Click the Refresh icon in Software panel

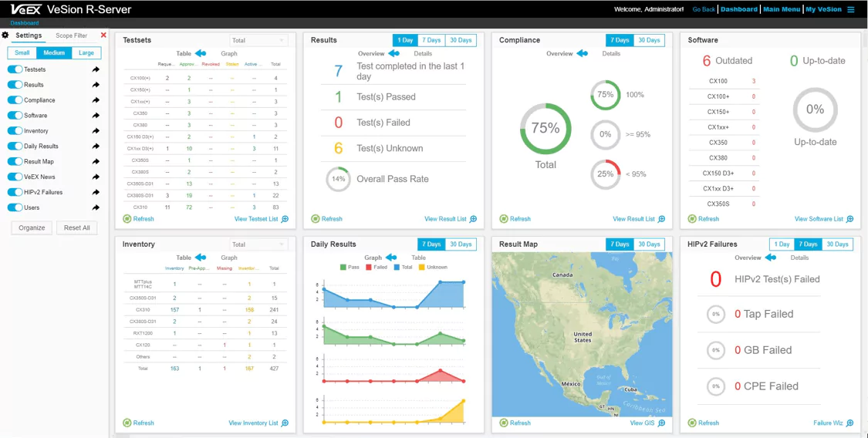tap(692, 219)
